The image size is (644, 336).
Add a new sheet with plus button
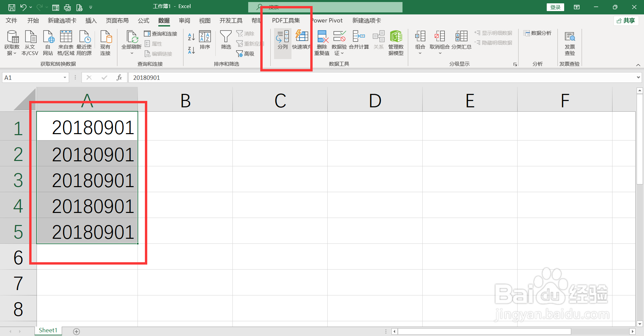coord(76,331)
